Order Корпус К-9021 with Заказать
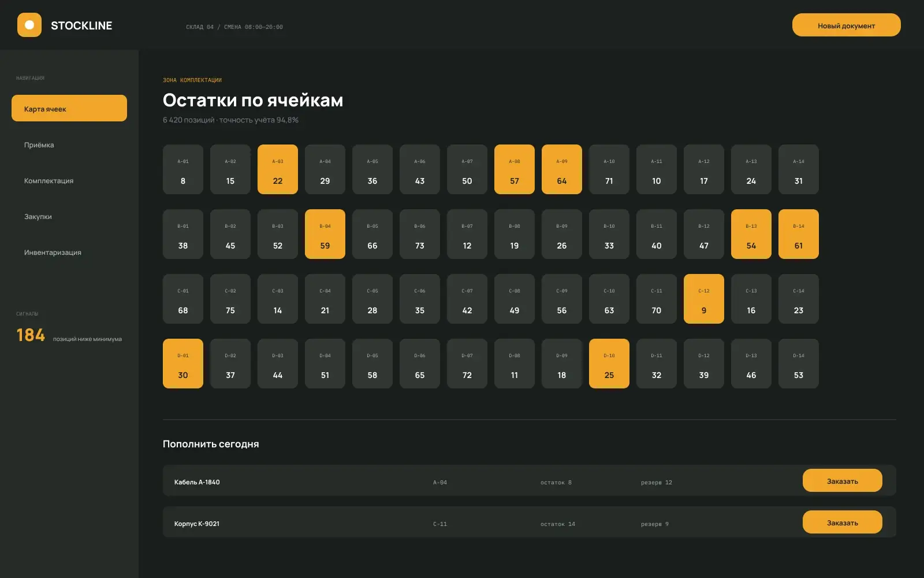 click(x=842, y=522)
